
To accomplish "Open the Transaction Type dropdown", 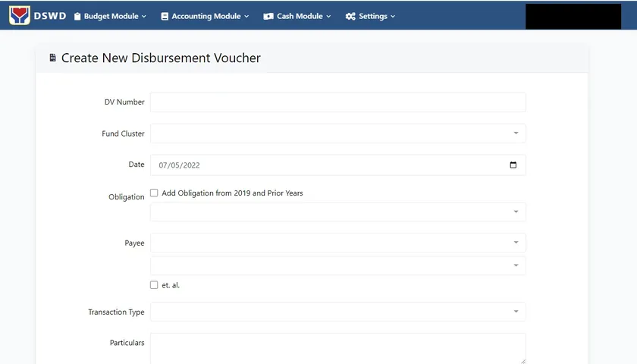I will (x=338, y=312).
